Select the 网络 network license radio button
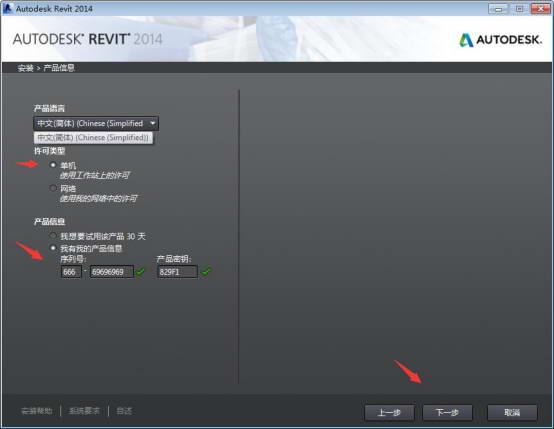Screen dimensions: 554x429 [53, 188]
